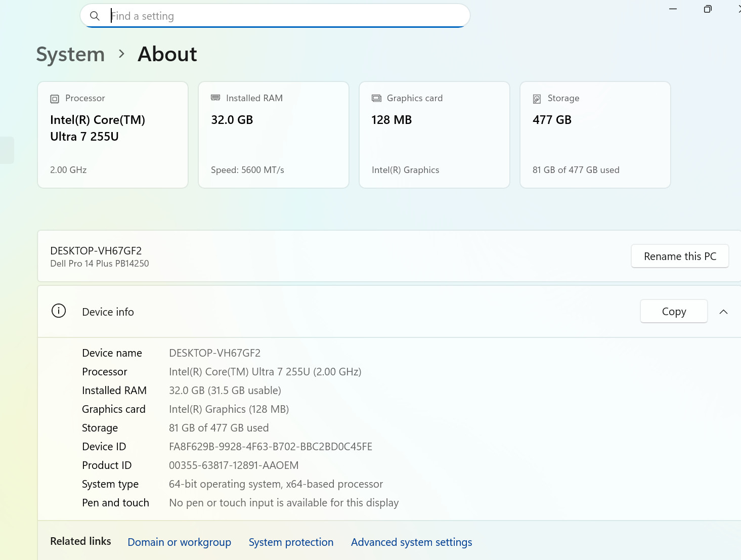The height and width of the screenshot is (560, 741).
Task: Select device name value DESKTOP-VH67GF2 in list
Action: point(214,353)
